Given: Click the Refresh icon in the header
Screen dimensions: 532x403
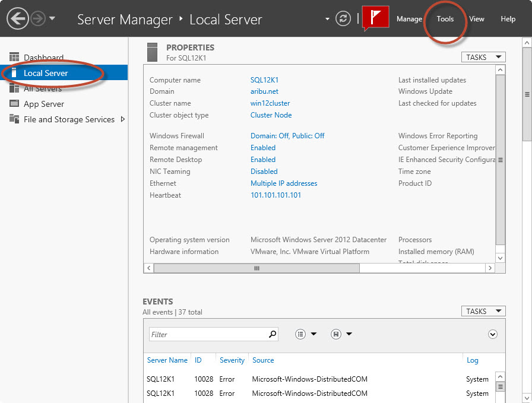Looking at the screenshot, I should (343, 18).
